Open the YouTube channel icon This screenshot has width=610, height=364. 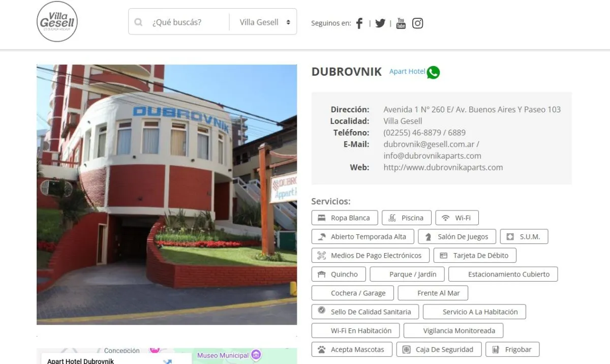click(x=401, y=23)
